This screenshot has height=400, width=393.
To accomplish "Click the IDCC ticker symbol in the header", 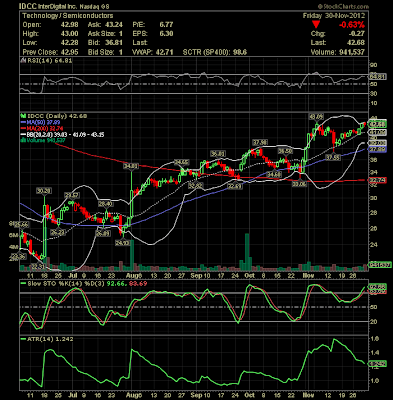I will coord(28,6).
